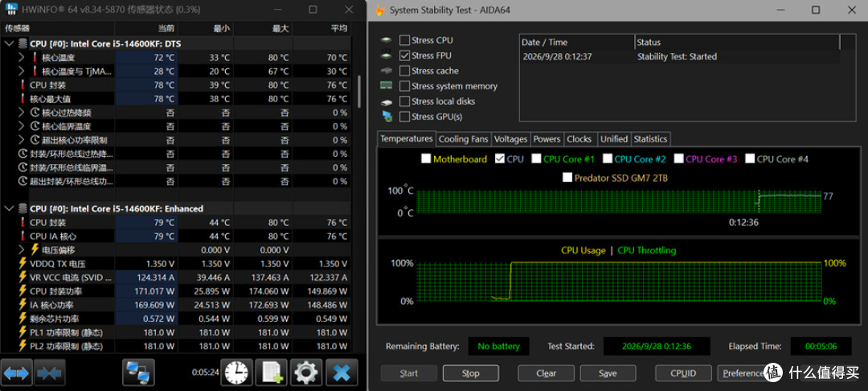Switch to Cooling Fans tab
Screen dimensions: 868x391
click(464, 139)
